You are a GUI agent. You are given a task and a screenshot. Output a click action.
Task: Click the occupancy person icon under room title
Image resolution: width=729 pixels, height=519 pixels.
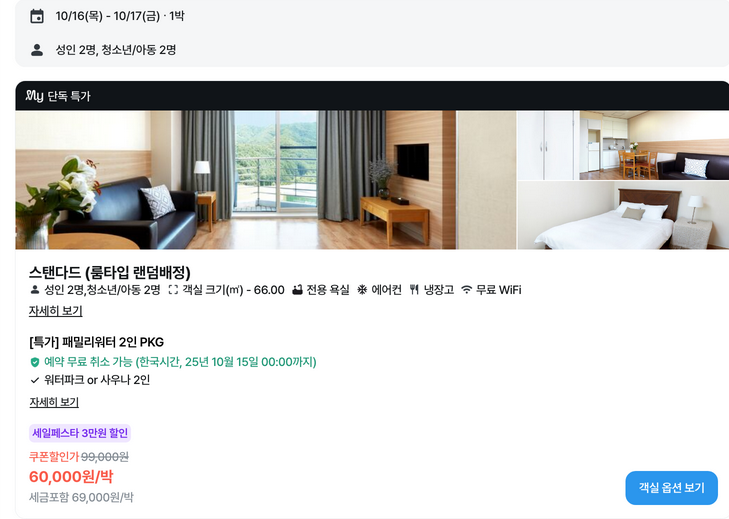(34, 290)
